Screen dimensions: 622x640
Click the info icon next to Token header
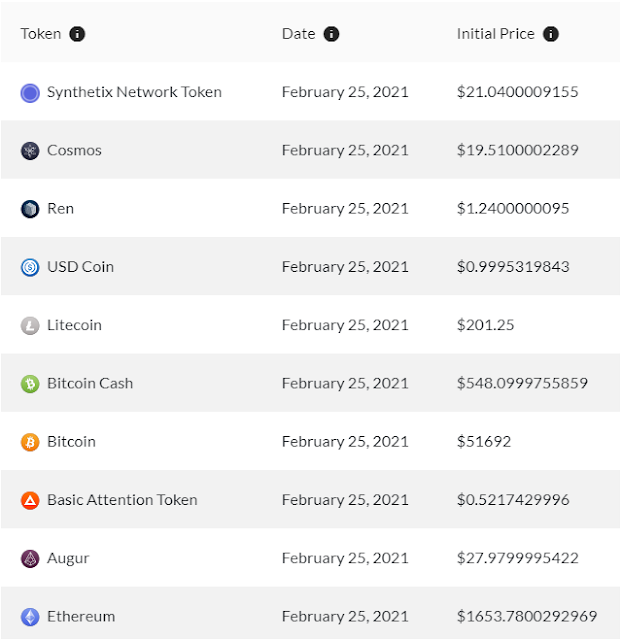point(77,34)
